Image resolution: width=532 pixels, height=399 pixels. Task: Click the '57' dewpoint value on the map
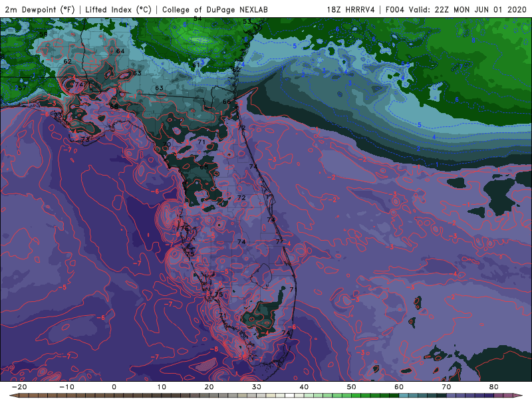click(x=22, y=88)
